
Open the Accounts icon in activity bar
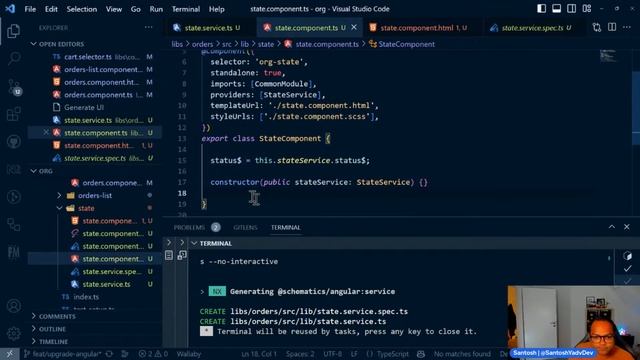[13, 306]
